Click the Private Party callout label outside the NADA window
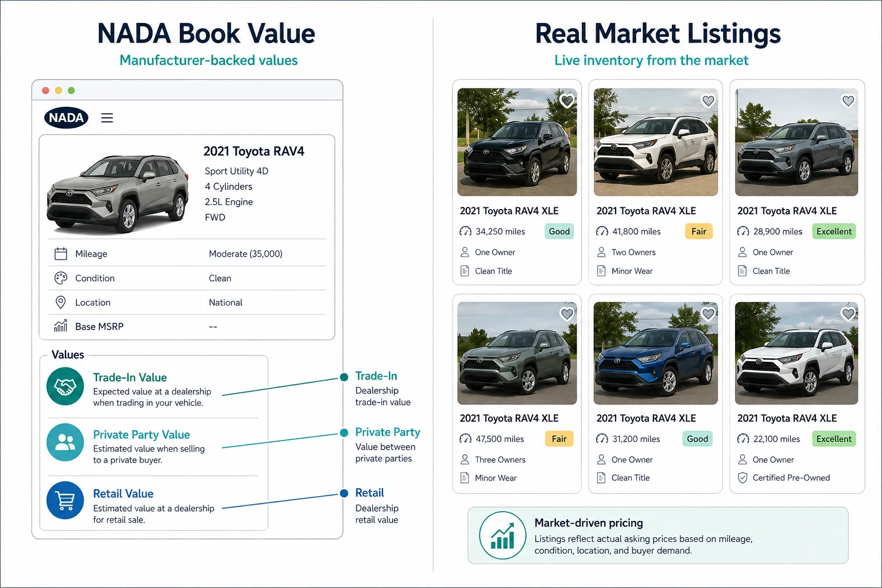Viewport: 882px width, 588px height. 388,432
